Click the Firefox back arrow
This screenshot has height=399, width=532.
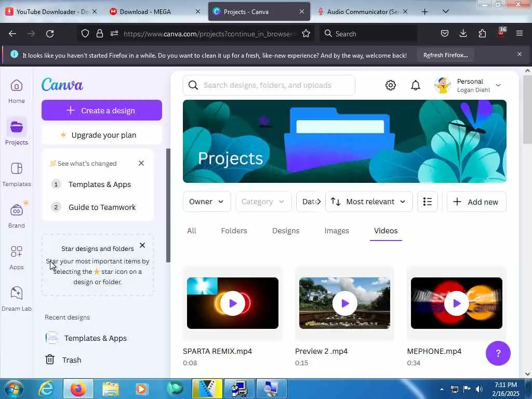[12, 34]
